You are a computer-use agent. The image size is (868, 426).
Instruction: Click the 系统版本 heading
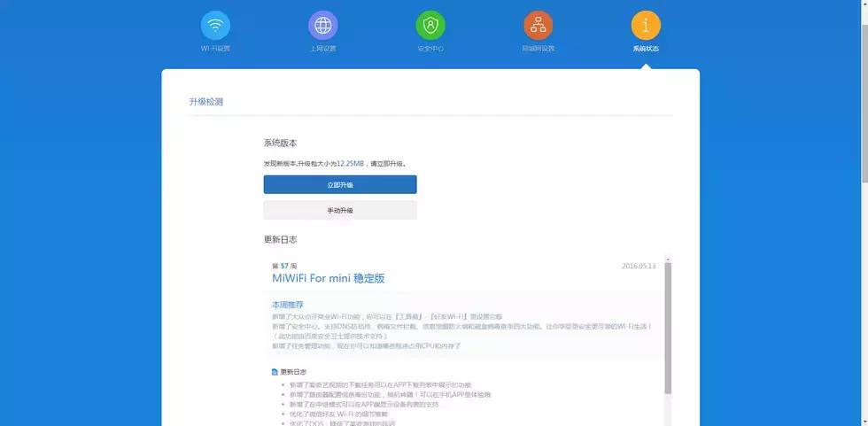[280, 143]
